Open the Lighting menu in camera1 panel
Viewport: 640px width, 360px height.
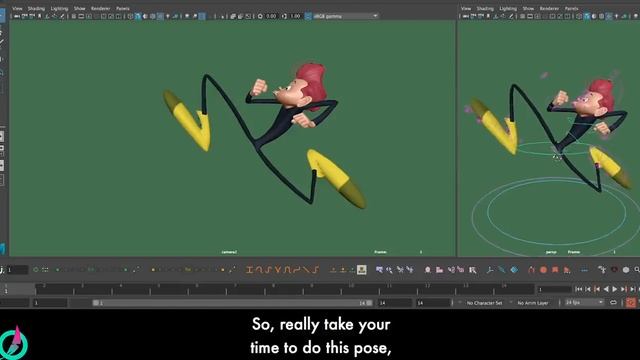click(59, 8)
